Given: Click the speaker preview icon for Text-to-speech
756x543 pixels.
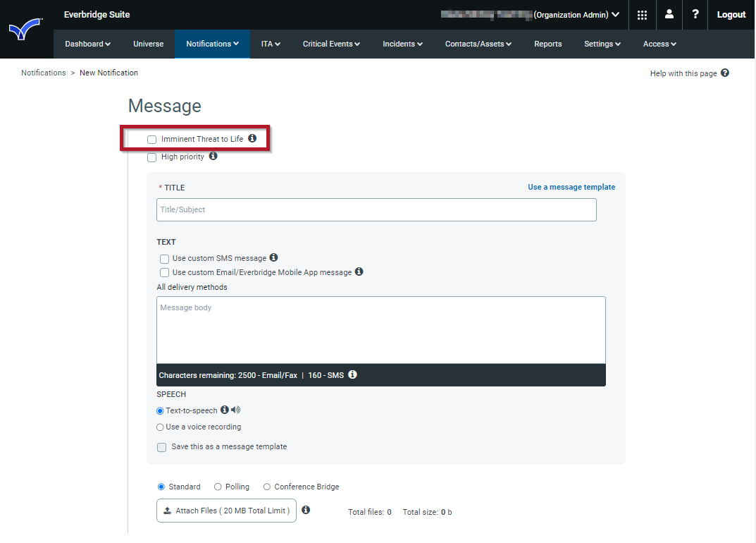Looking at the screenshot, I should (x=235, y=410).
